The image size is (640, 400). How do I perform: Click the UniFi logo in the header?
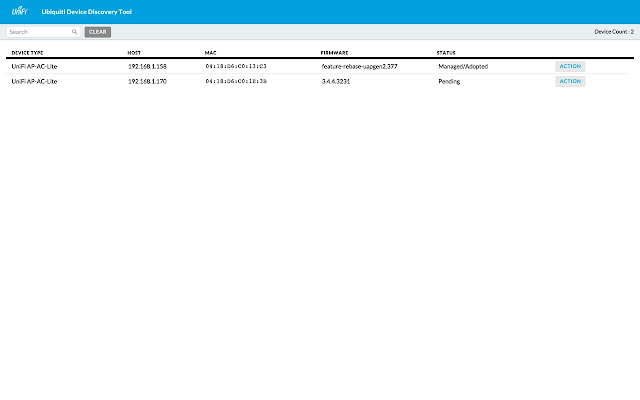(19, 11)
